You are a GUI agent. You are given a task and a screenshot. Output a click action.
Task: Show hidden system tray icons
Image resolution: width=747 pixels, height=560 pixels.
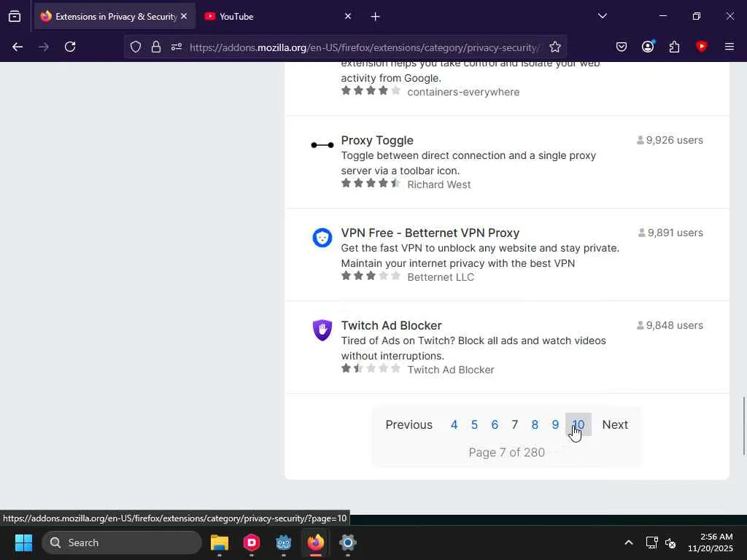(629, 542)
